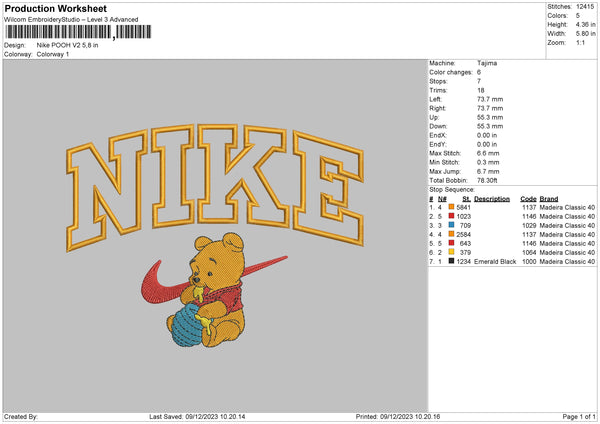The width and height of the screenshot is (600, 424).
Task: Click the Colors value 5 in the header
Action: pyautogui.click(x=578, y=16)
